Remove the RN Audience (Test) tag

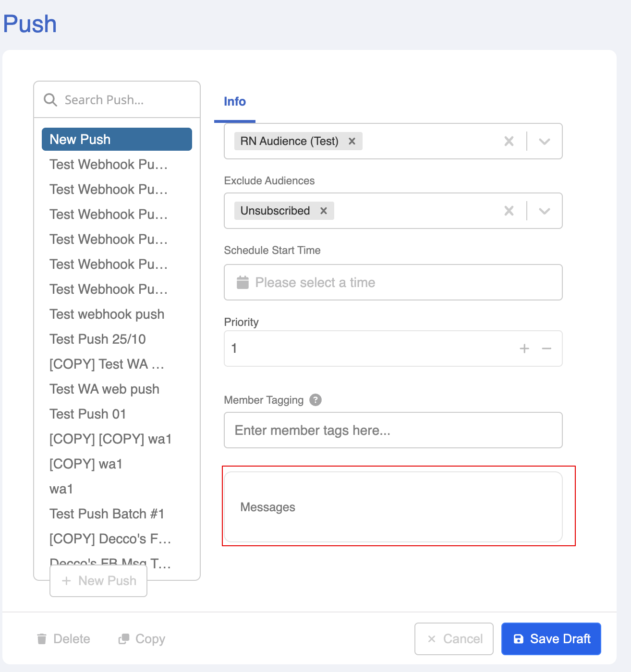tap(352, 141)
